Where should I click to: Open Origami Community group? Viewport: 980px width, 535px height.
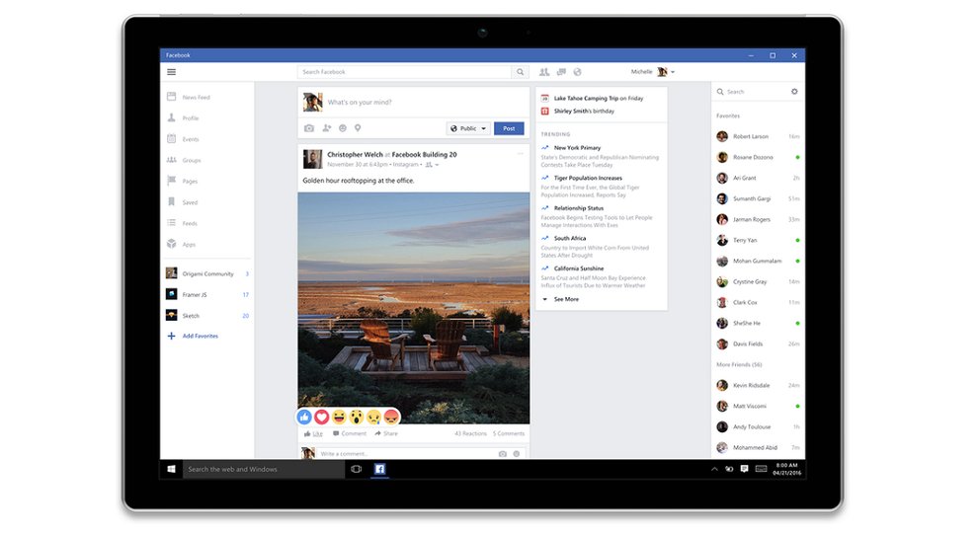click(x=206, y=273)
